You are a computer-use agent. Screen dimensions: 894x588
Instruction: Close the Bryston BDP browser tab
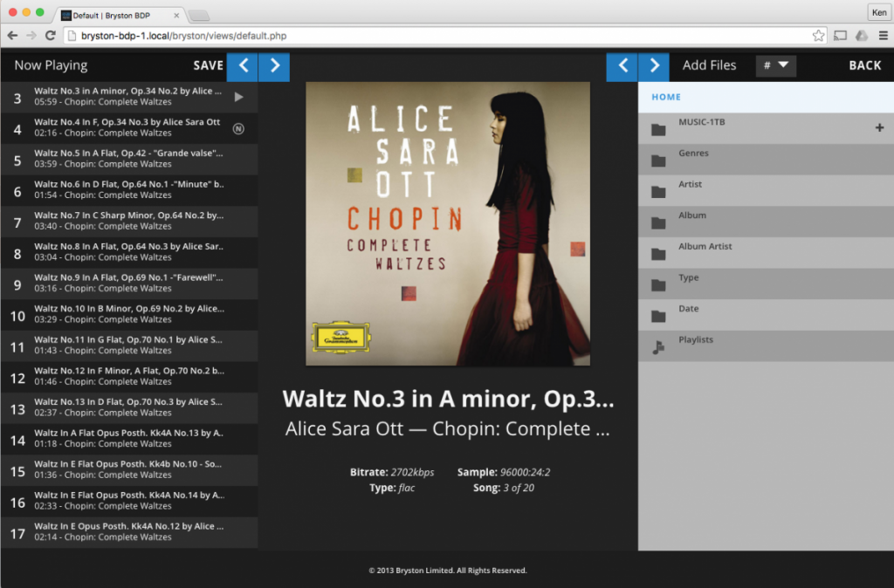pos(176,16)
